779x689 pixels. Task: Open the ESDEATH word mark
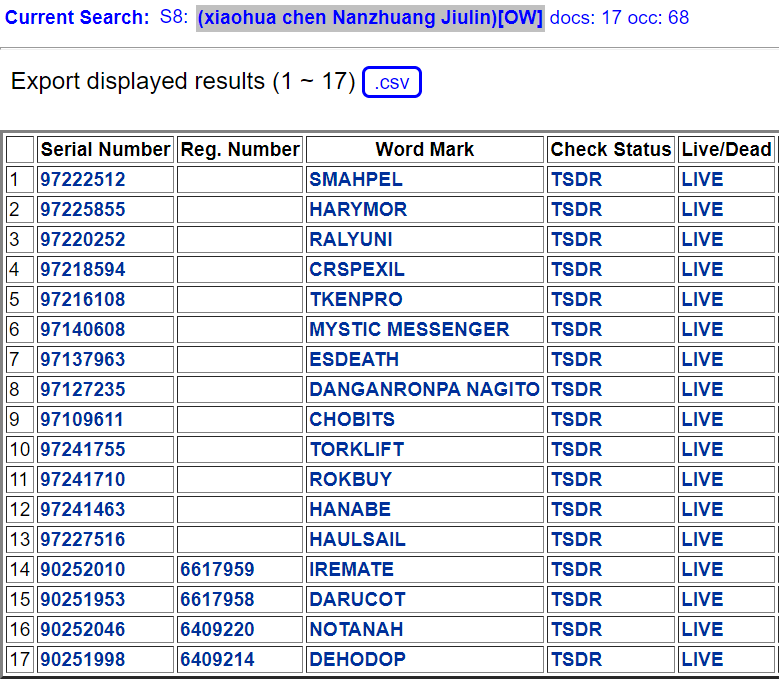click(x=354, y=359)
